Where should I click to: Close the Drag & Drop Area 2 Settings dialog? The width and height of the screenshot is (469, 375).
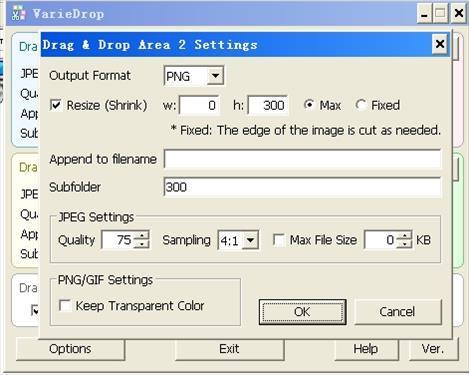click(440, 44)
